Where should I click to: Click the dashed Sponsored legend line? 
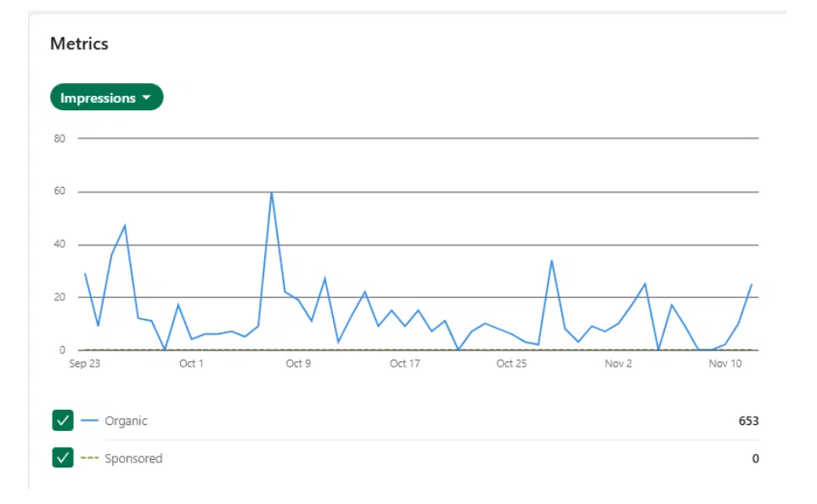click(x=89, y=458)
